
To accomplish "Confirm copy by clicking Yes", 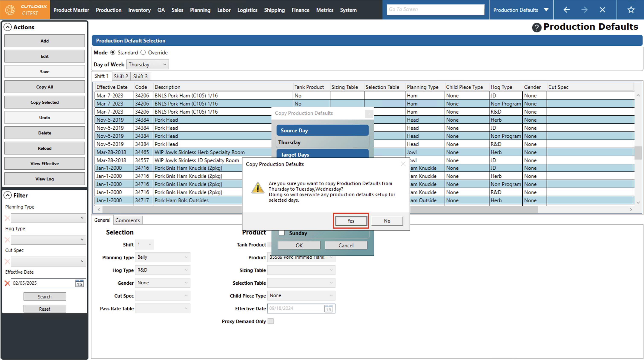I will 351,221.
